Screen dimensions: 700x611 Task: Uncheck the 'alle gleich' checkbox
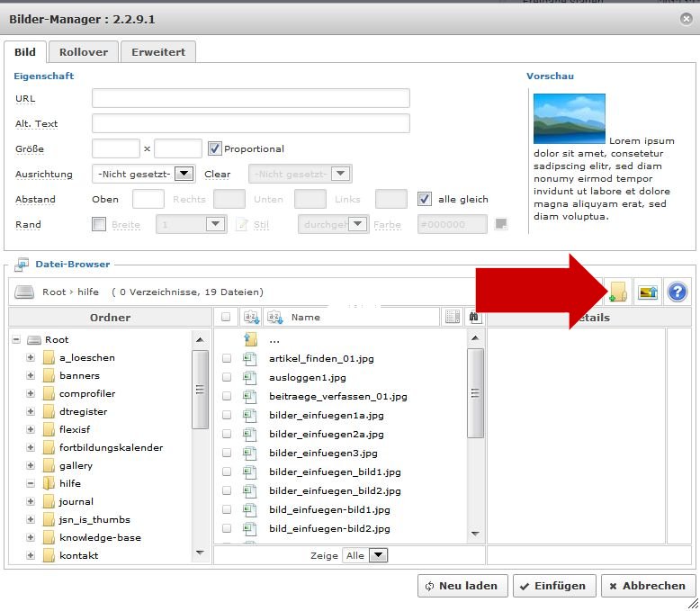(x=425, y=199)
